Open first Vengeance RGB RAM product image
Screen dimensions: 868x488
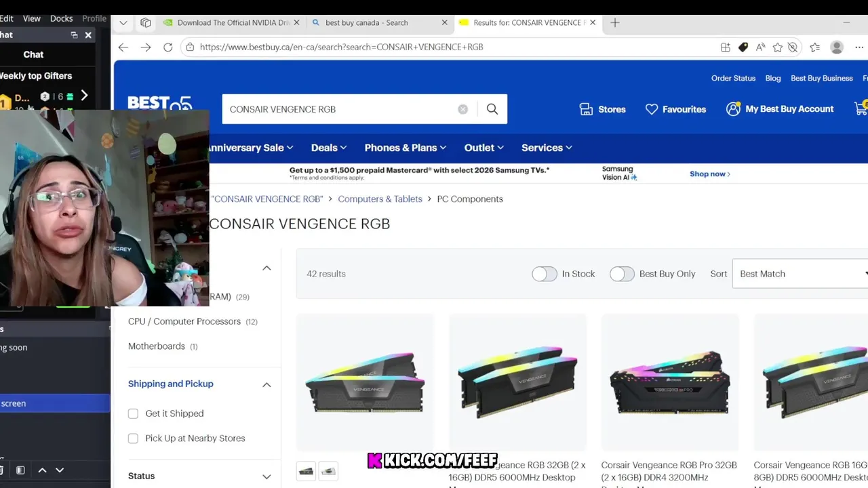coord(365,382)
